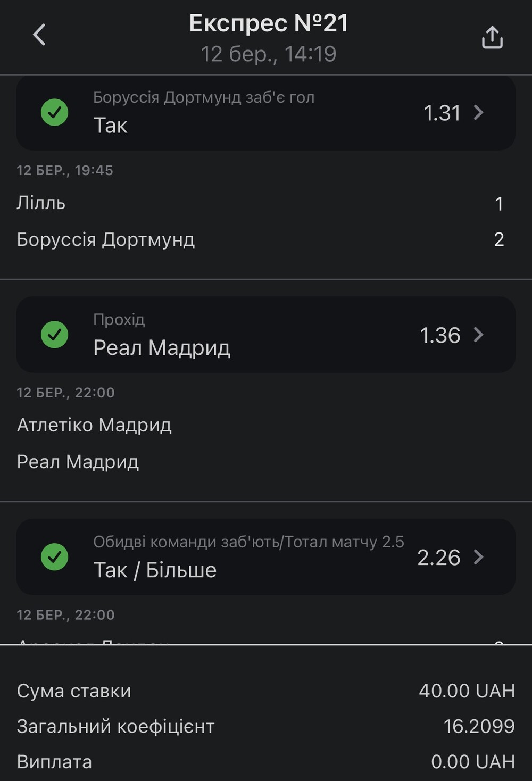Open the Боруссія Дортмунд заб'є гол bet card

point(266,112)
